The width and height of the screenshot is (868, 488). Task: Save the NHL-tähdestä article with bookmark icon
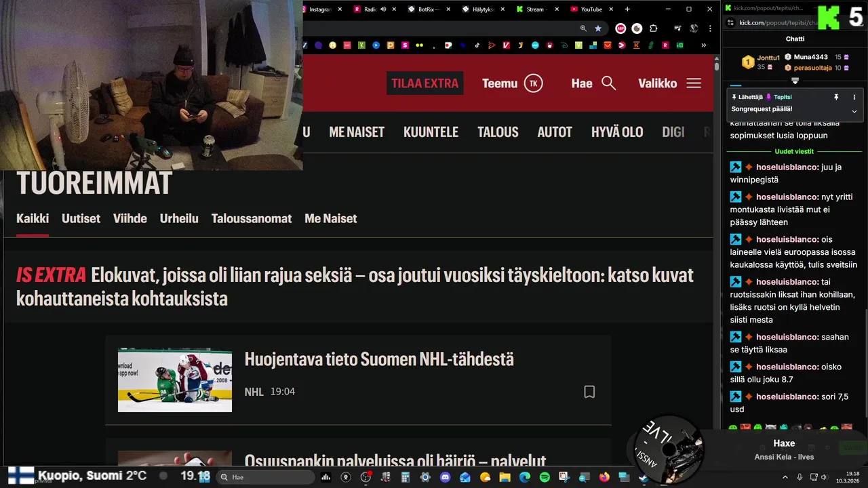point(589,392)
